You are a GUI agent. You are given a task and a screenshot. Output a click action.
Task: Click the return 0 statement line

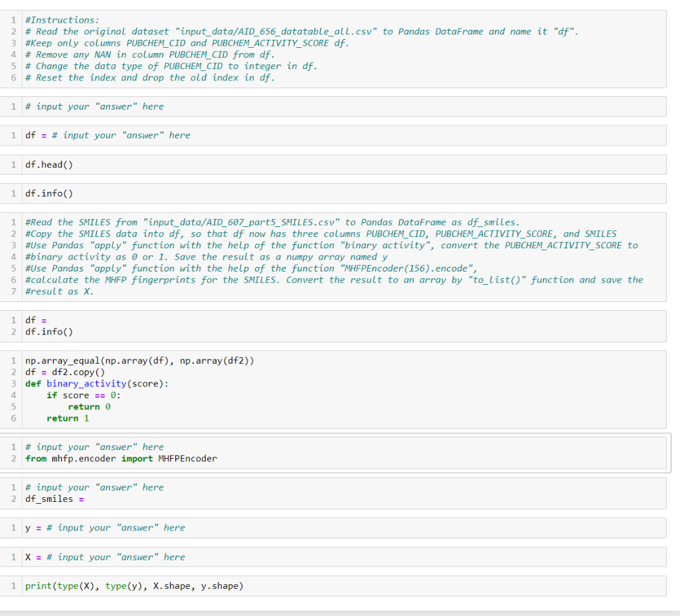click(x=83, y=406)
